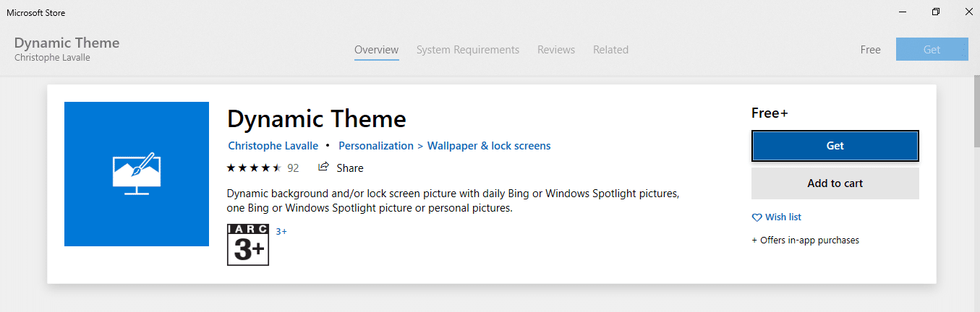Click Add to cart button
The width and height of the screenshot is (980, 312).
[x=835, y=183]
